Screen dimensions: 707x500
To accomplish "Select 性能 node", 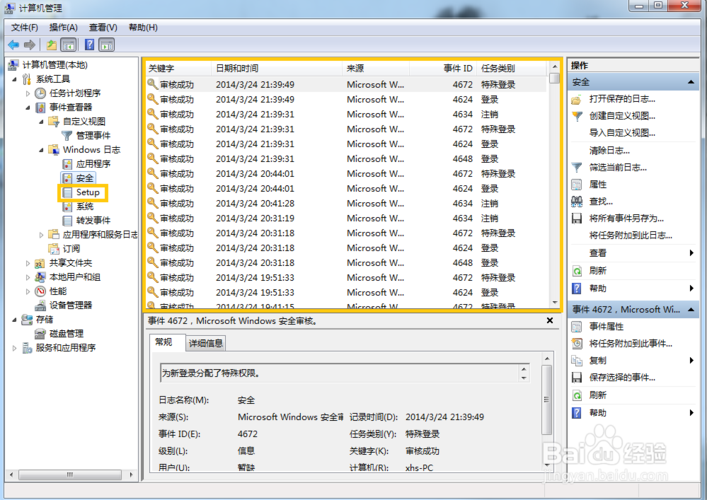I will (x=58, y=291).
